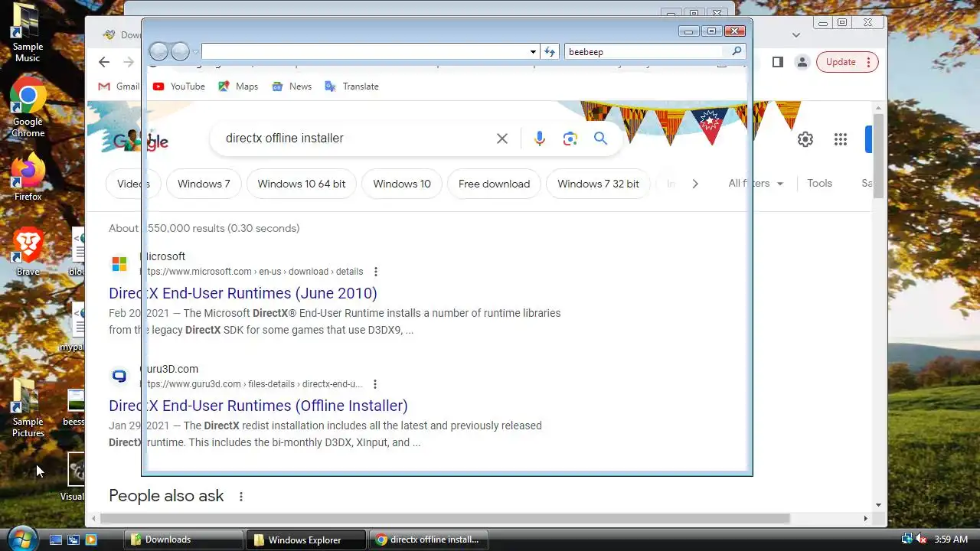The image size is (980, 551).
Task: Clear the Google search query with X
Action: pyautogui.click(x=502, y=139)
